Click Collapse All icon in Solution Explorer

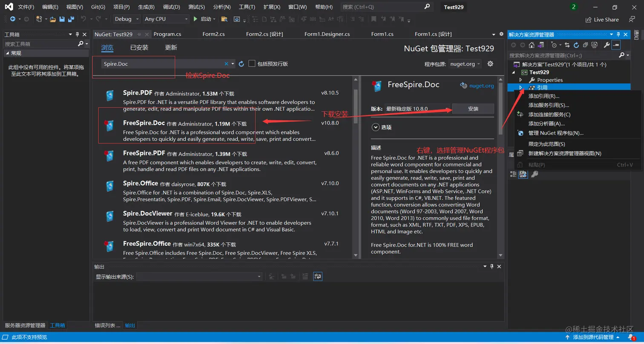click(585, 45)
